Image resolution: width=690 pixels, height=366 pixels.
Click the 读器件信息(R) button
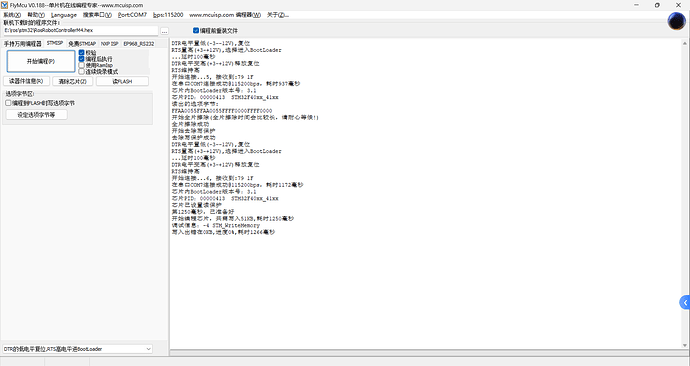(26, 81)
